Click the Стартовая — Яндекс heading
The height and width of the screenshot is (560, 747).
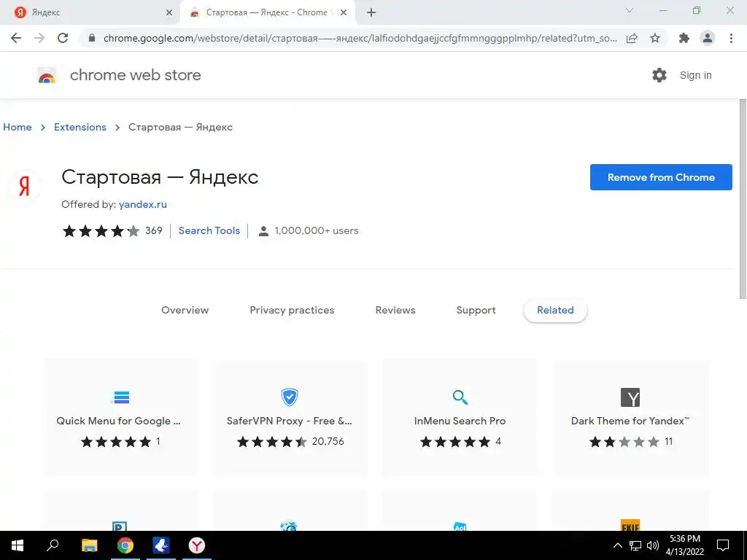(x=160, y=177)
